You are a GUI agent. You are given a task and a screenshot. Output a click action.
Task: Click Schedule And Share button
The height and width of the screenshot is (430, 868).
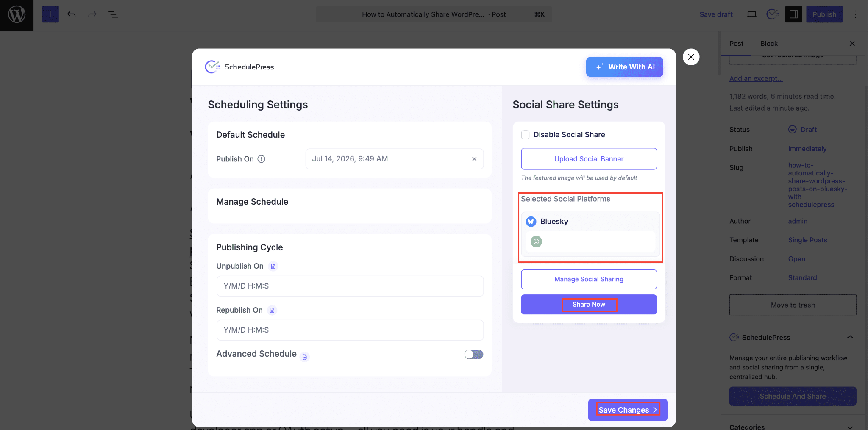pyautogui.click(x=793, y=396)
